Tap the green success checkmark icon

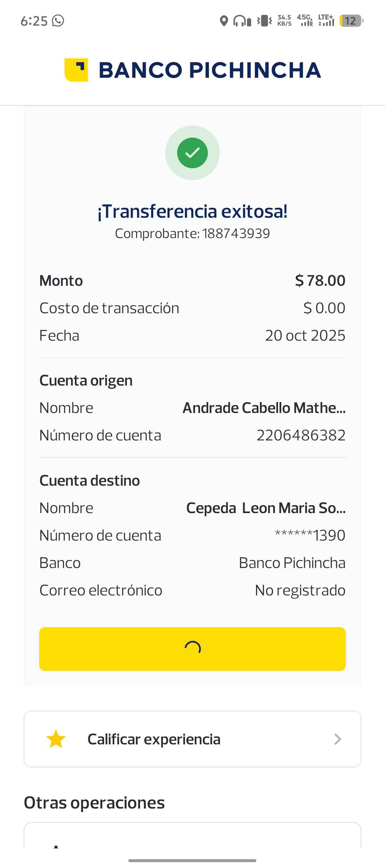[x=192, y=153]
